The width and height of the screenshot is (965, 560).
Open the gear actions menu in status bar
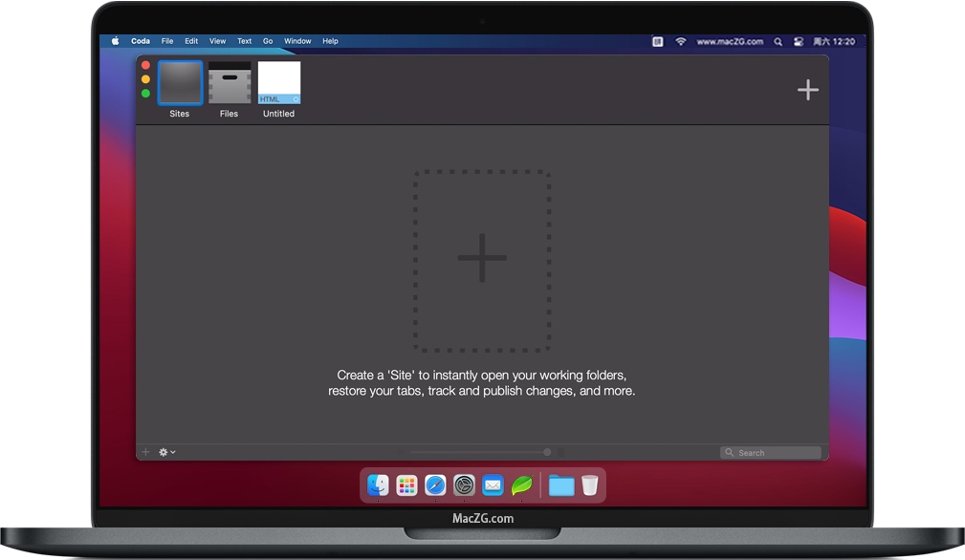[164, 451]
